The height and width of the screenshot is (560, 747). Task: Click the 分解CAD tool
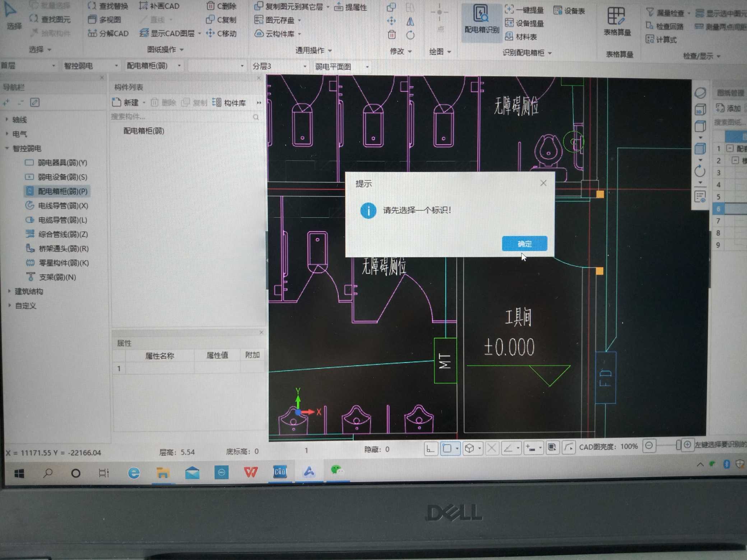point(108,33)
